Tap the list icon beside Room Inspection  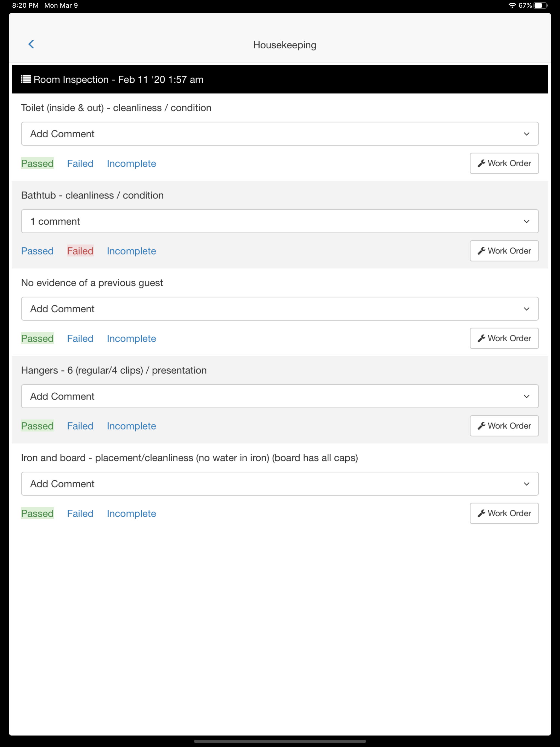(26, 79)
